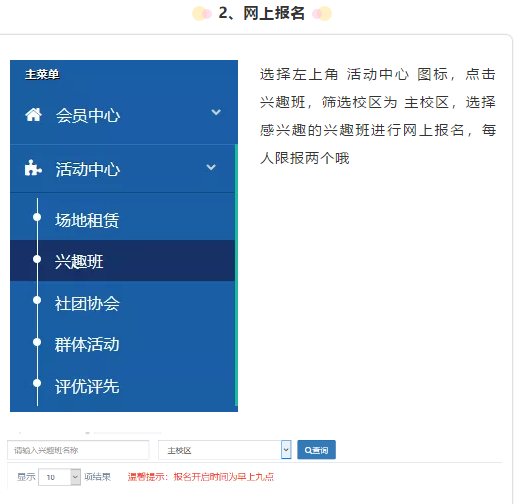Click the blue 查询 search button

[316, 450]
